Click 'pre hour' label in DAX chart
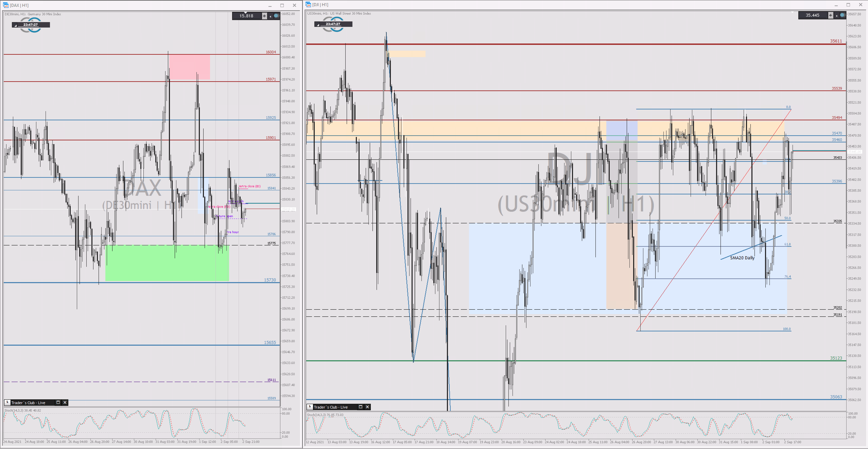868x449 pixels. pos(233,232)
